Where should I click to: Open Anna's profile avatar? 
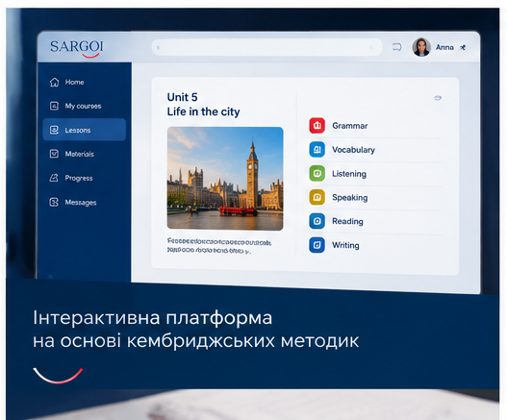point(421,47)
